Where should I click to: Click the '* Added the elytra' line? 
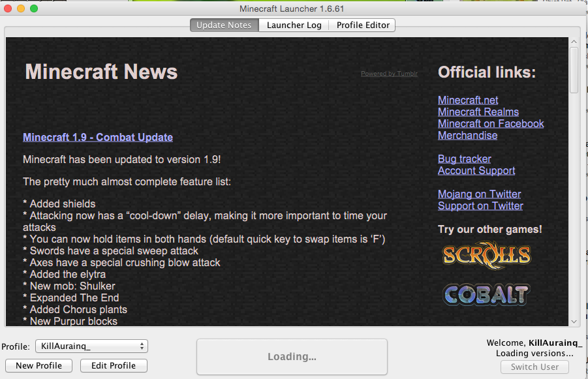tap(64, 275)
